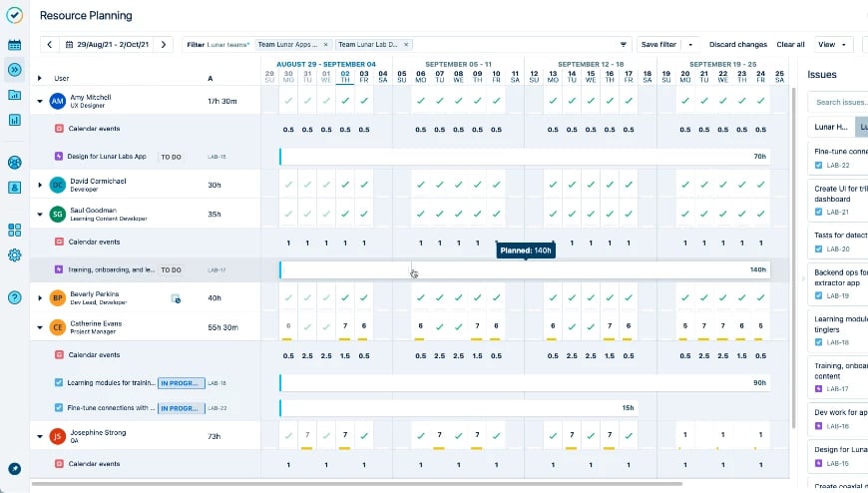Open the date range 29/Aug/21 - 2/Oct/21 picker

point(108,44)
